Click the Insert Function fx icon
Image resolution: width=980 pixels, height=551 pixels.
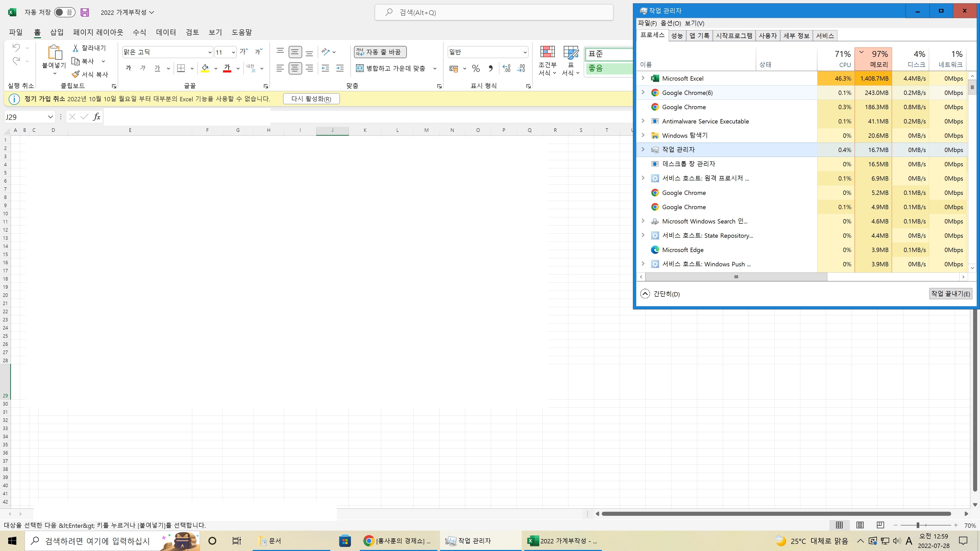coord(97,117)
